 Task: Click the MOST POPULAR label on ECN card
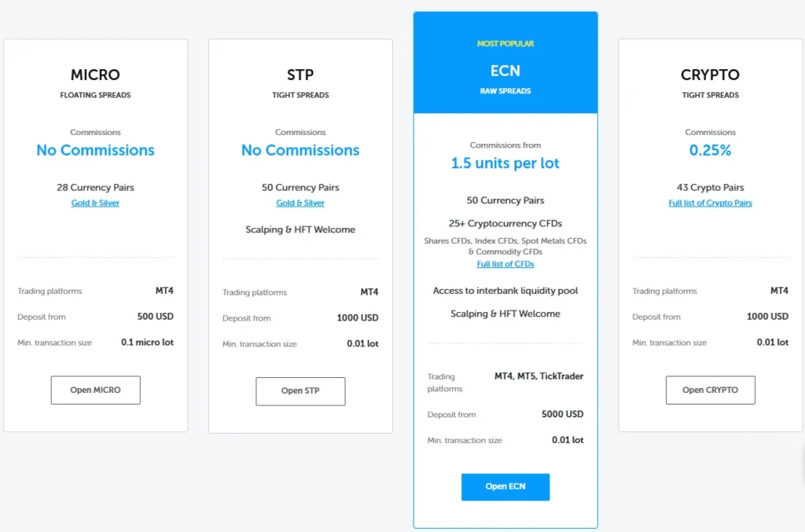pyautogui.click(x=505, y=43)
